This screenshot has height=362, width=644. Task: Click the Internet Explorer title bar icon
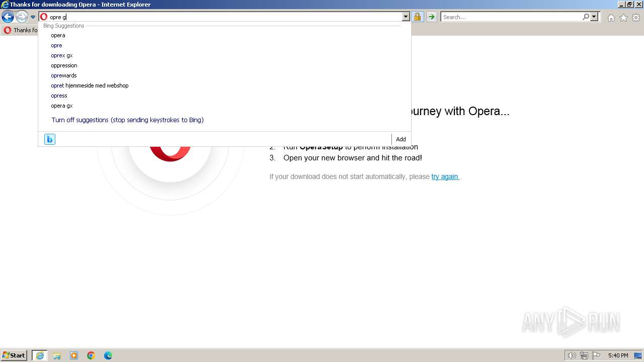[5, 5]
